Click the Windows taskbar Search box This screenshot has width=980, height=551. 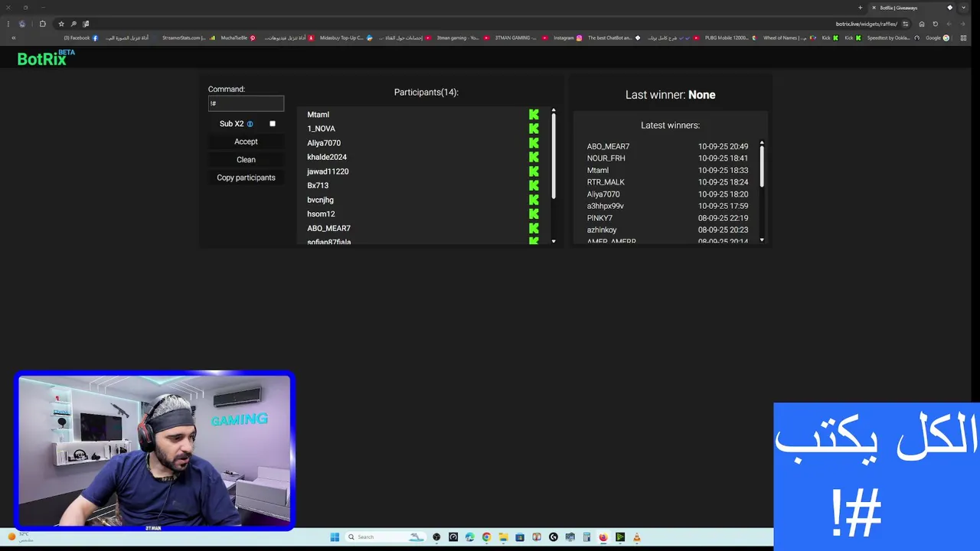384,537
